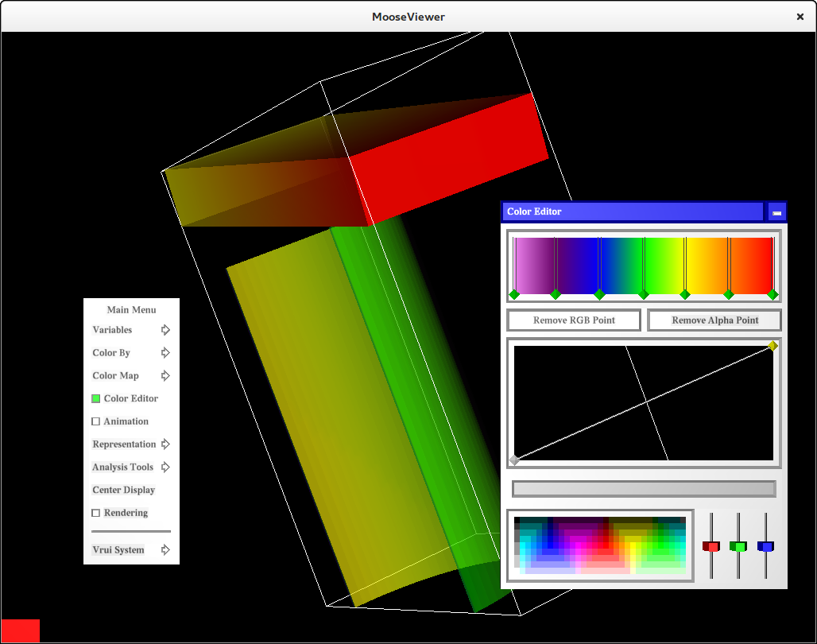Click the yellow alpha point diamond at top right
This screenshot has height=644, width=817.
[x=773, y=346]
